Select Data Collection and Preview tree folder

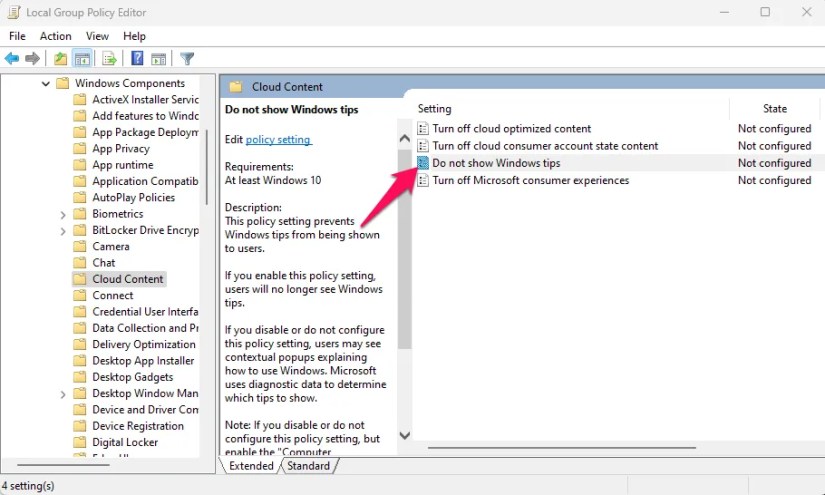145,328
